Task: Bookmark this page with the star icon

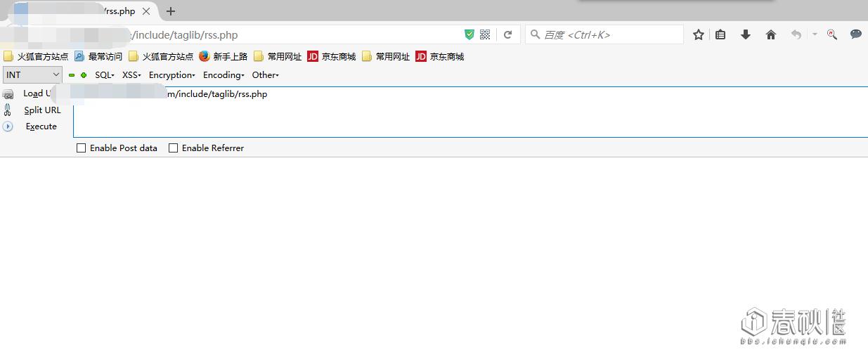Action: tap(698, 34)
